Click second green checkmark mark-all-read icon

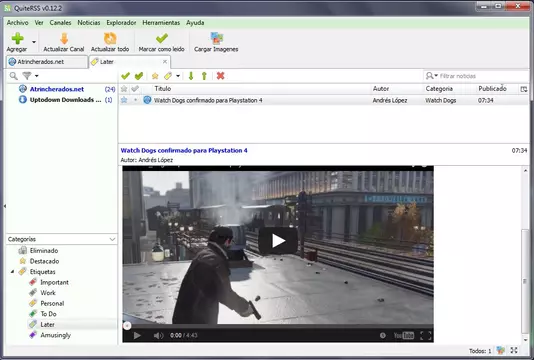click(139, 76)
